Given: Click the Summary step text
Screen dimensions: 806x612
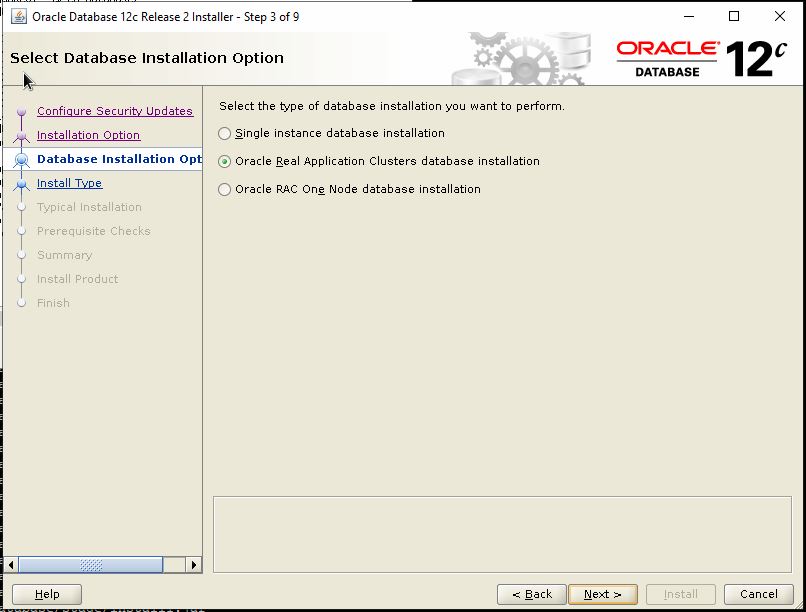Looking at the screenshot, I should pyautogui.click(x=64, y=255).
